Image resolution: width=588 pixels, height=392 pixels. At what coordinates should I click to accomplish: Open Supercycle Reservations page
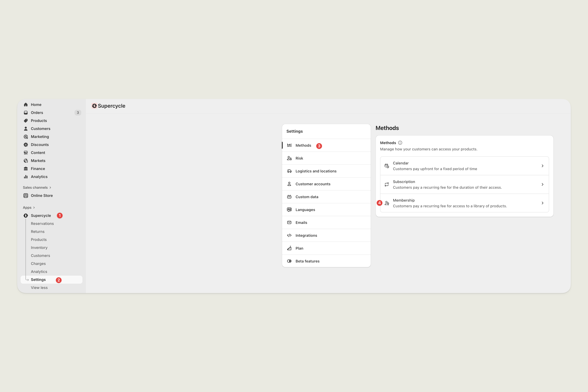(42, 223)
